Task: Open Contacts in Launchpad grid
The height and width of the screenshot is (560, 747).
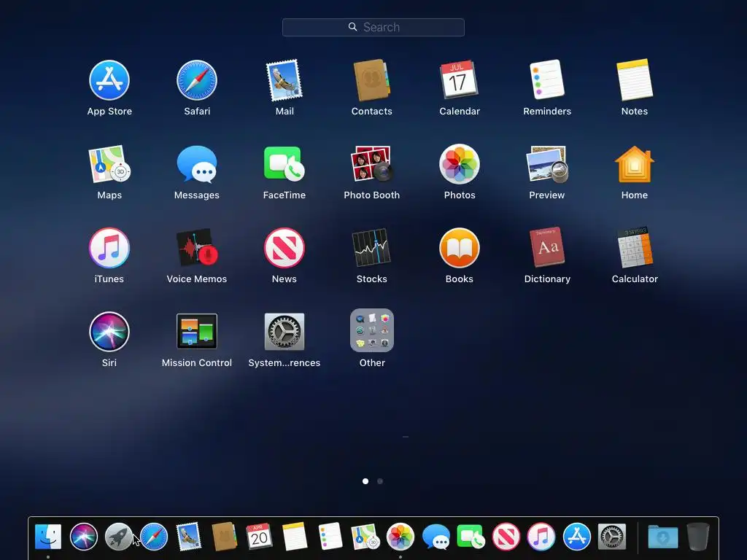Action: [371, 80]
